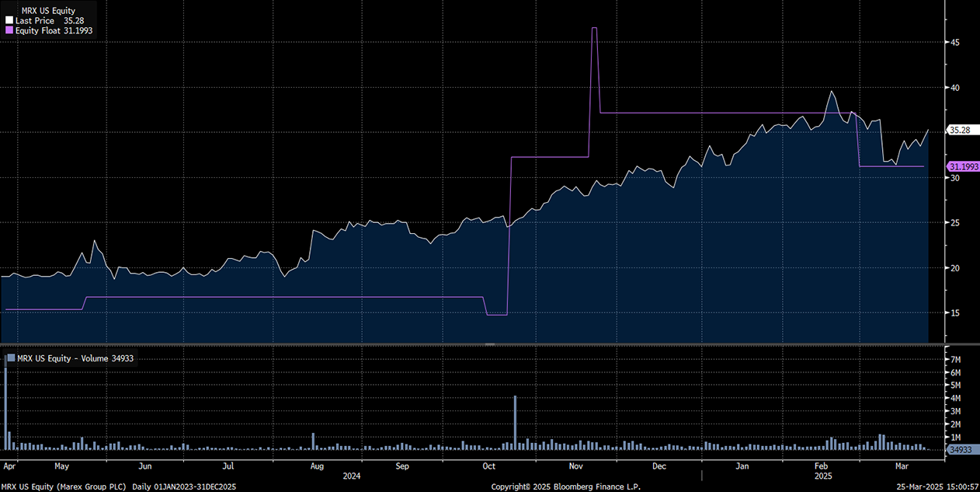Click the 40 label on the price axis
This screenshot has height=492, width=980.
(x=954, y=87)
